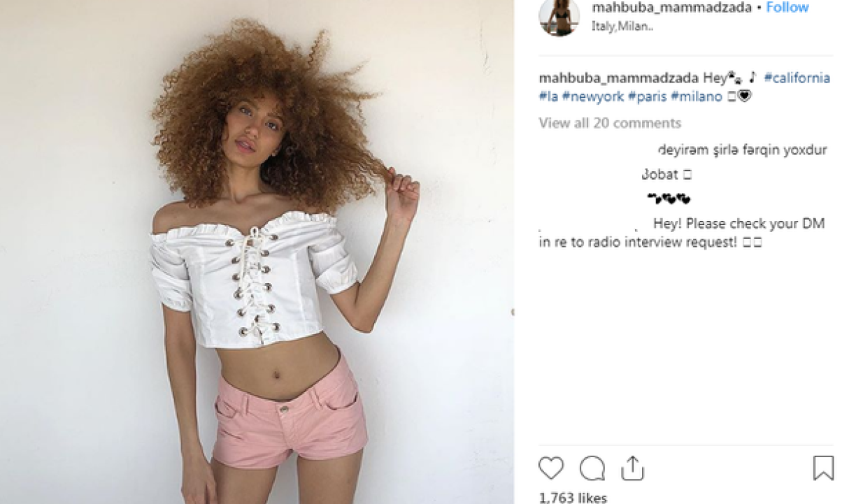
Task: Select the radio interview request comment
Action: pyautogui.click(x=682, y=233)
